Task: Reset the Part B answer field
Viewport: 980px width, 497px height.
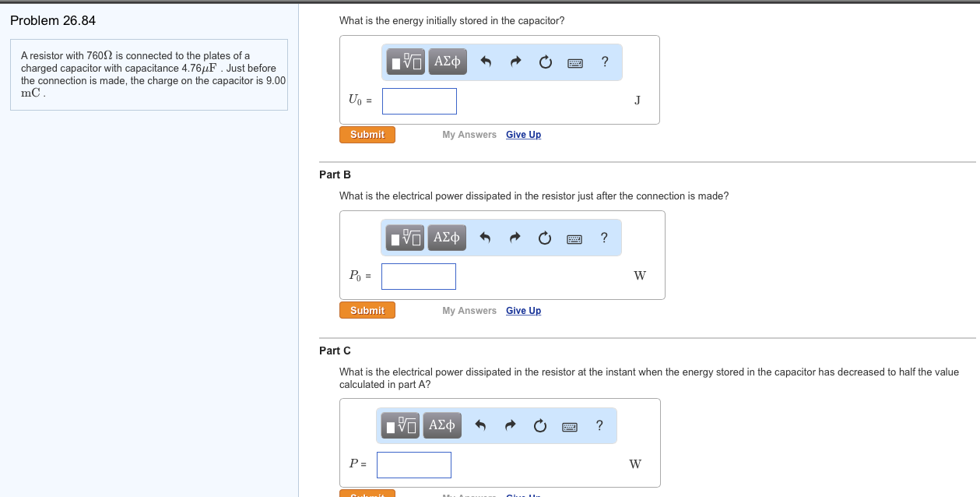Action: tap(545, 238)
